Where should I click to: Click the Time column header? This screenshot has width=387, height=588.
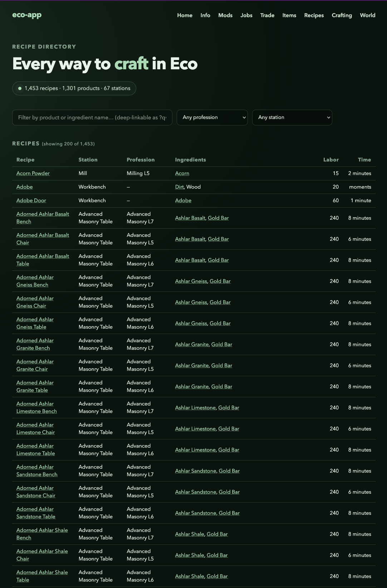(x=364, y=160)
